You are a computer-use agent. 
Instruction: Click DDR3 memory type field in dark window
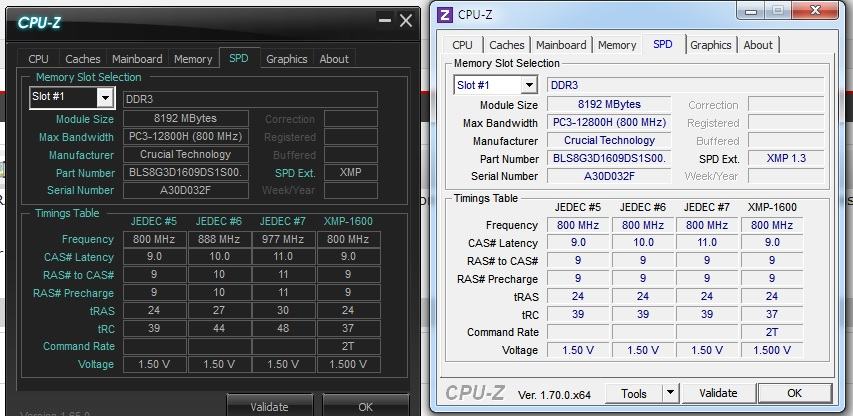250,100
